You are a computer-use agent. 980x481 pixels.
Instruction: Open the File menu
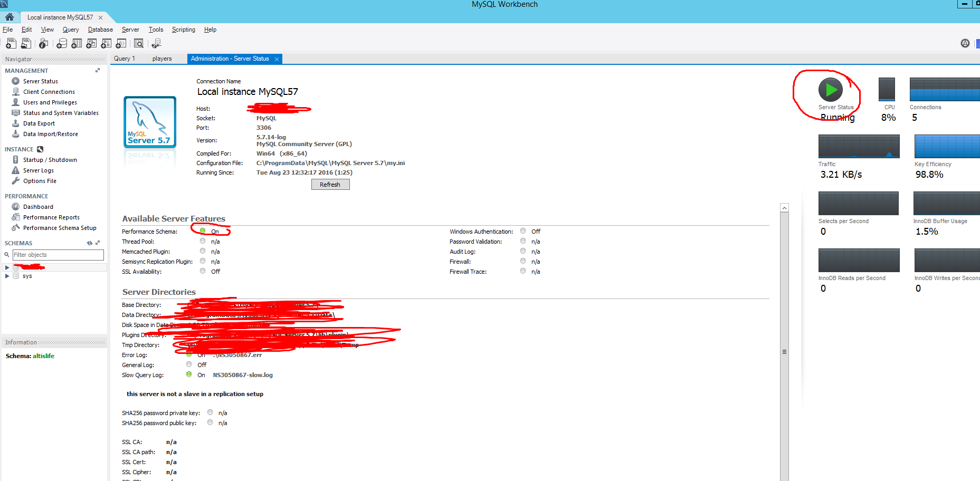pyautogui.click(x=7, y=30)
